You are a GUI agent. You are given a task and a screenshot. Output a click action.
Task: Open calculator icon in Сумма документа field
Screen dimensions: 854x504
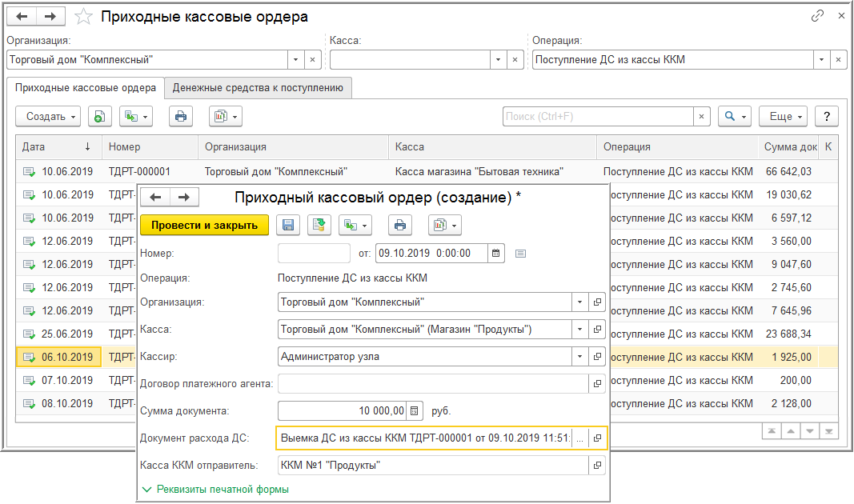(414, 411)
